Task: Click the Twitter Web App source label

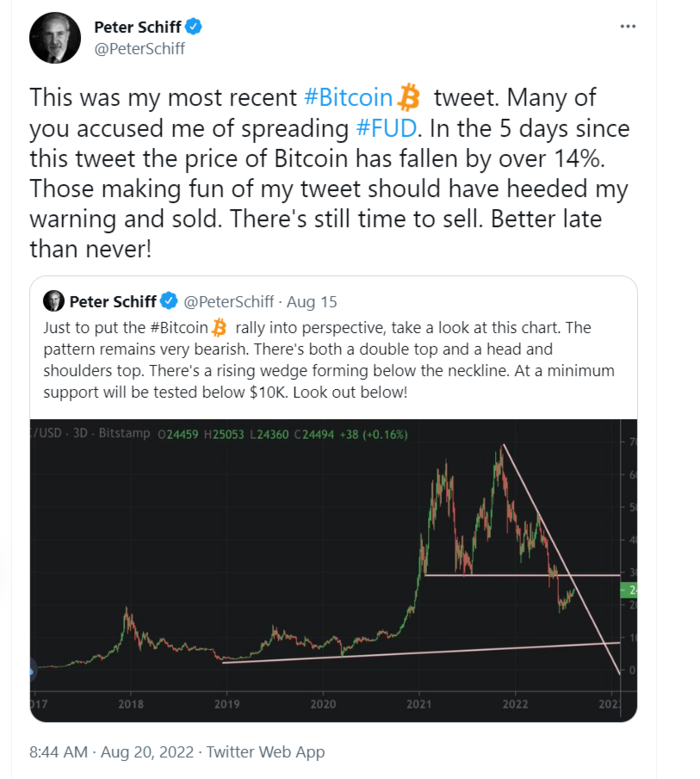Action: (266, 752)
